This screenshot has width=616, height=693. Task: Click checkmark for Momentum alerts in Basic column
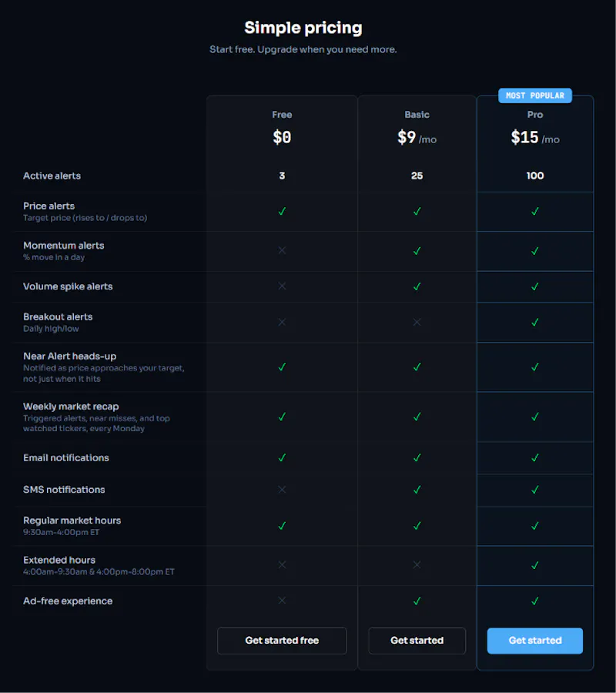417,250
